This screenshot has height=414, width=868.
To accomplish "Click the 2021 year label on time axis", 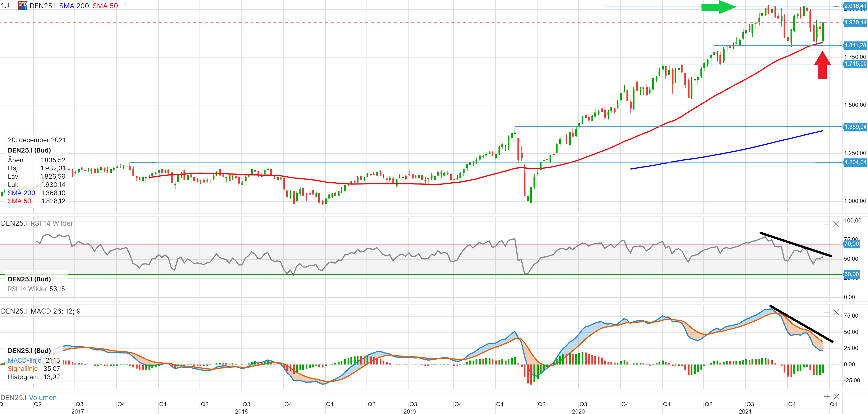I will 745,411.
